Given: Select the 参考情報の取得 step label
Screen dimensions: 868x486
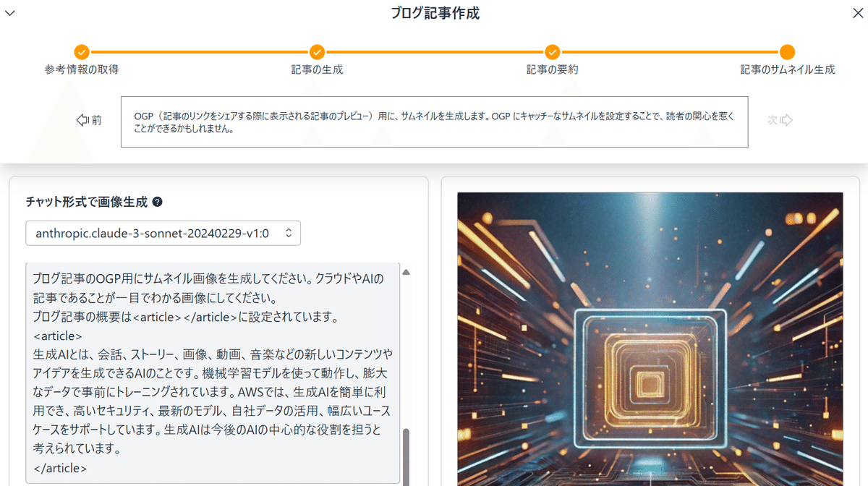Looking at the screenshot, I should [x=81, y=69].
